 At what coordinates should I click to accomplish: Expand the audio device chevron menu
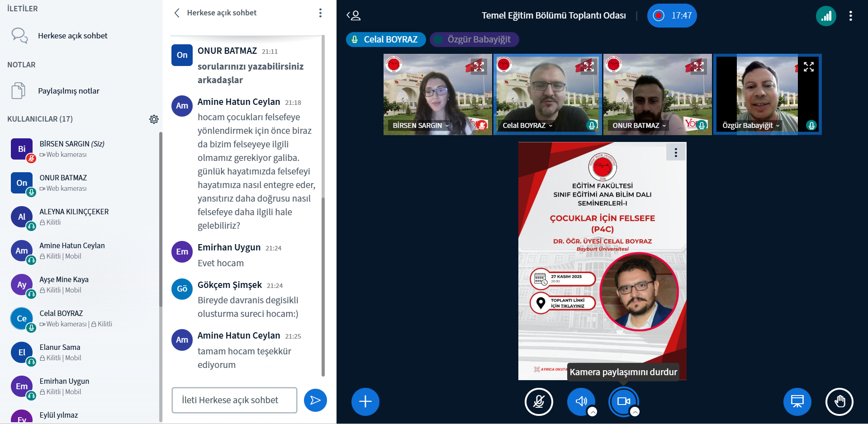[593, 412]
